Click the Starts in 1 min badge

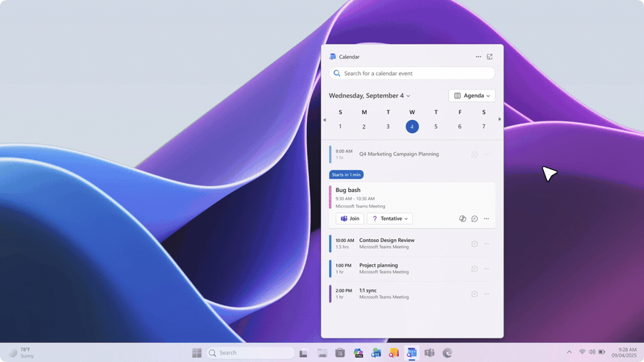pyautogui.click(x=346, y=174)
